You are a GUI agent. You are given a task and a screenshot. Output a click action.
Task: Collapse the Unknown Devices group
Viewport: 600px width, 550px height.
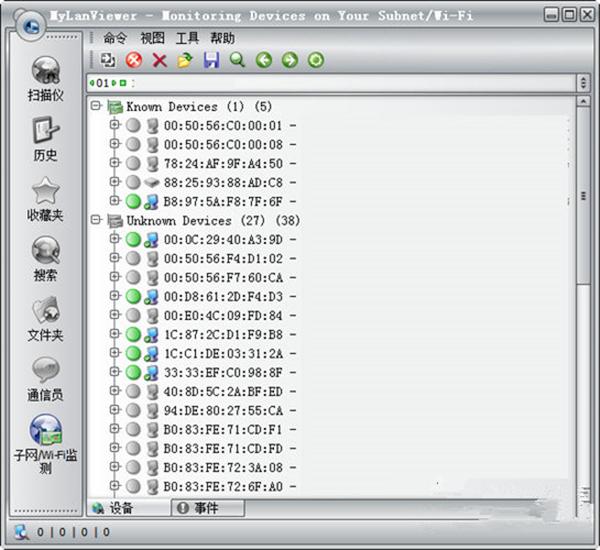tap(96, 220)
